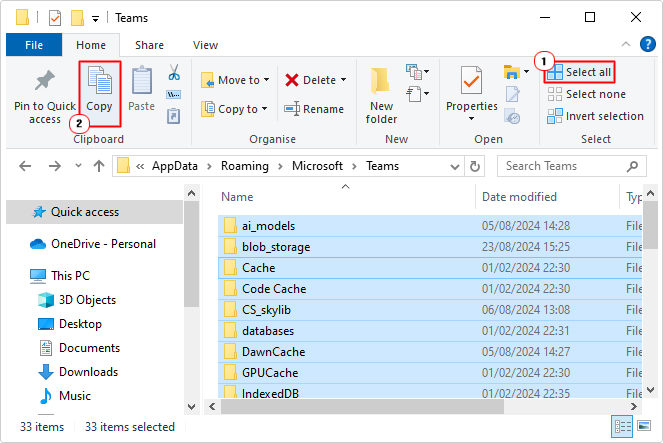Collapse the ribbon with the chevron
The width and height of the screenshot is (663, 443).
(626, 44)
